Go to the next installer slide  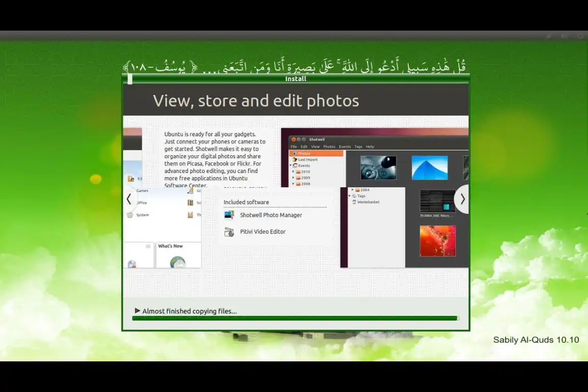(x=462, y=199)
